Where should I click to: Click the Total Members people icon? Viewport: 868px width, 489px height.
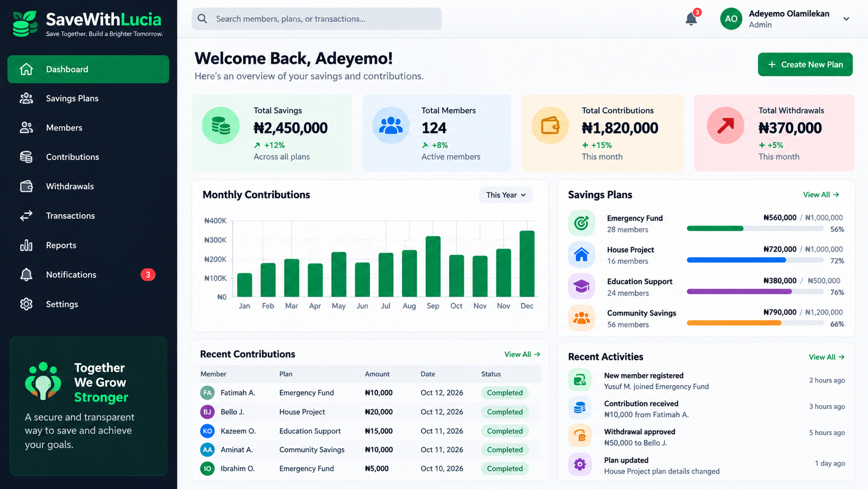391,125
